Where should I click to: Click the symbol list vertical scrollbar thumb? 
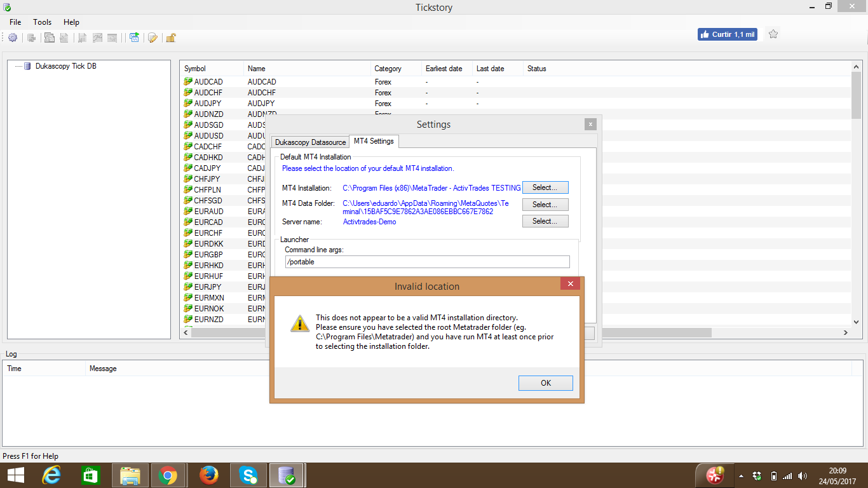(857, 95)
